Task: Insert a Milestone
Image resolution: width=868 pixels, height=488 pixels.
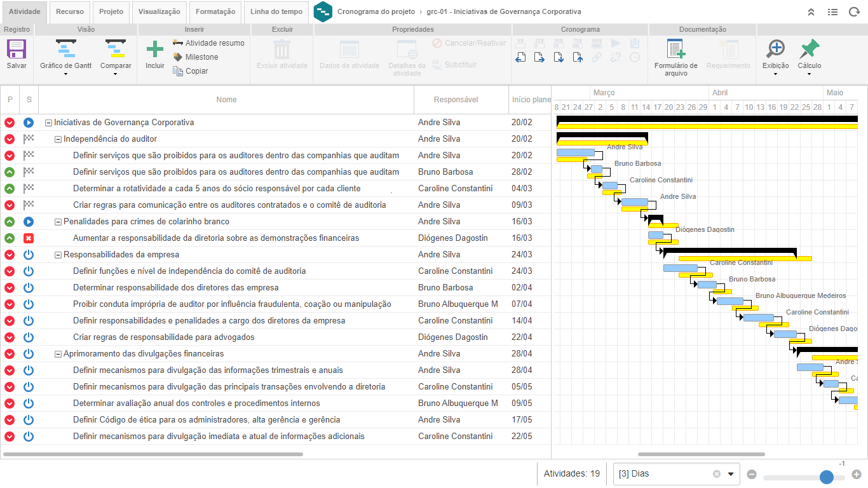Action: pyautogui.click(x=196, y=57)
